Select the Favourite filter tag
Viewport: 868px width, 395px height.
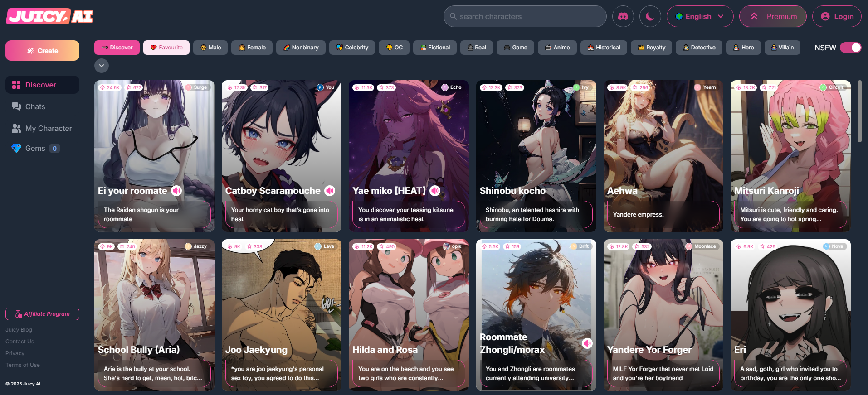point(166,48)
